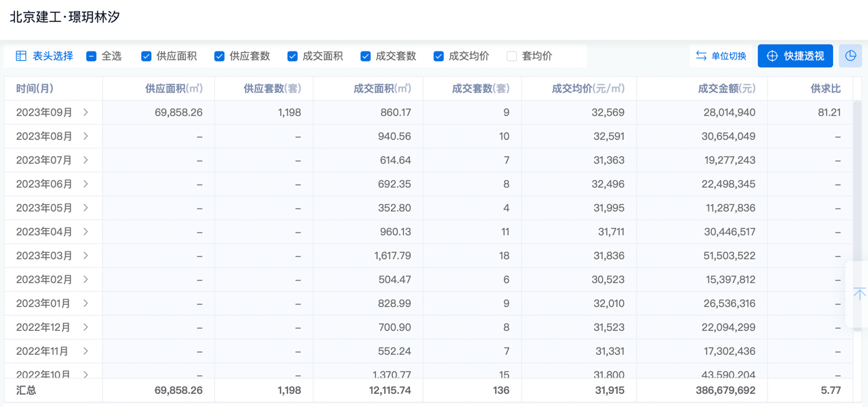Click the 成交均价(元/㎡) column header

[x=579, y=88]
